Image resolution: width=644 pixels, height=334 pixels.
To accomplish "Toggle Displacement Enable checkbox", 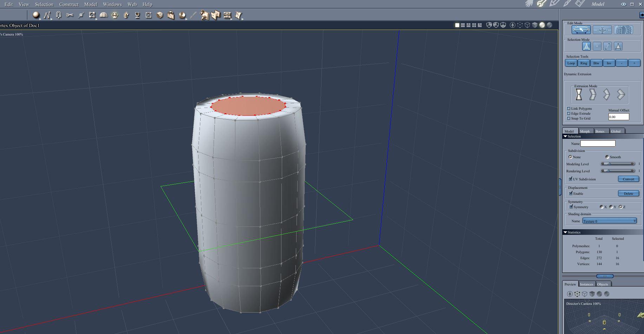I will click(x=571, y=193).
